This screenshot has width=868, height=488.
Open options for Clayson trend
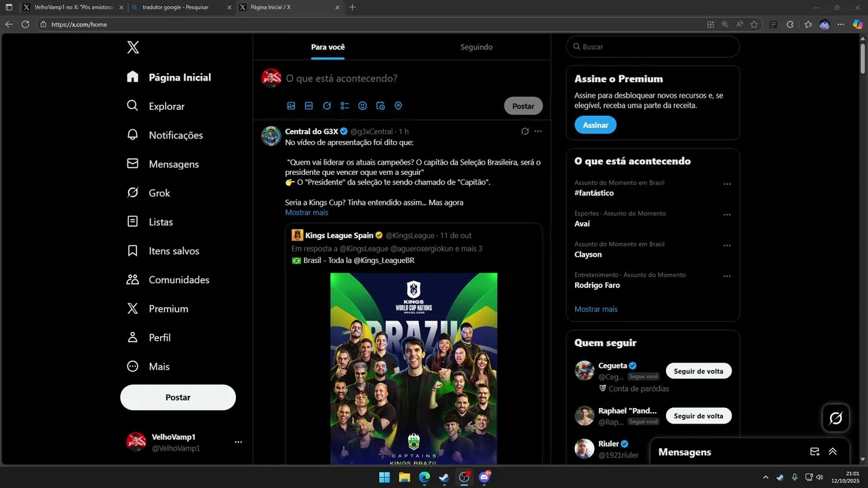coord(727,246)
